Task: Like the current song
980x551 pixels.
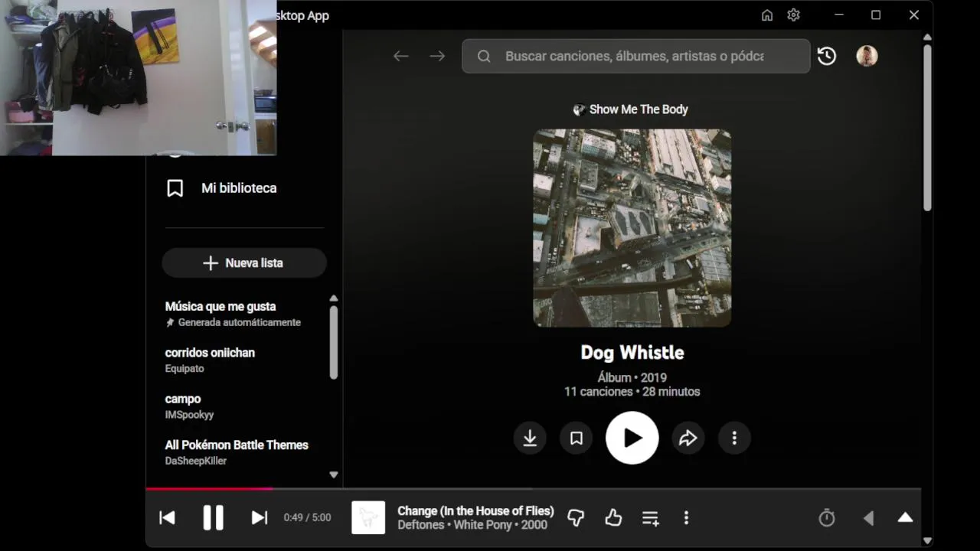Action: point(613,518)
